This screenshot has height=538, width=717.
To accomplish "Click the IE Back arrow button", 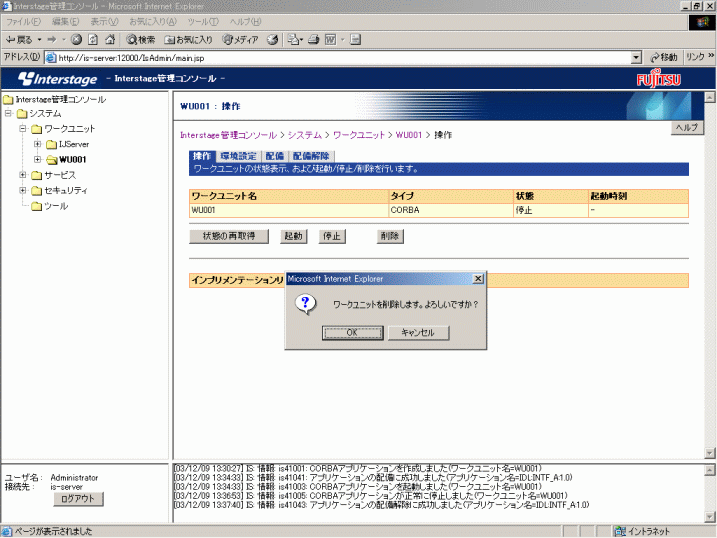I will tap(18, 40).
